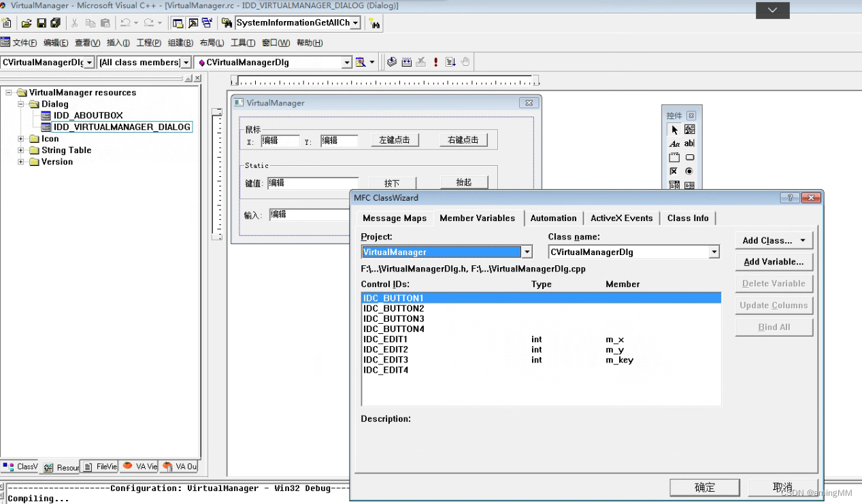862x504 pixels.
Task: Click the Save floppy disk icon
Action: pyautogui.click(x=42, y=23)
